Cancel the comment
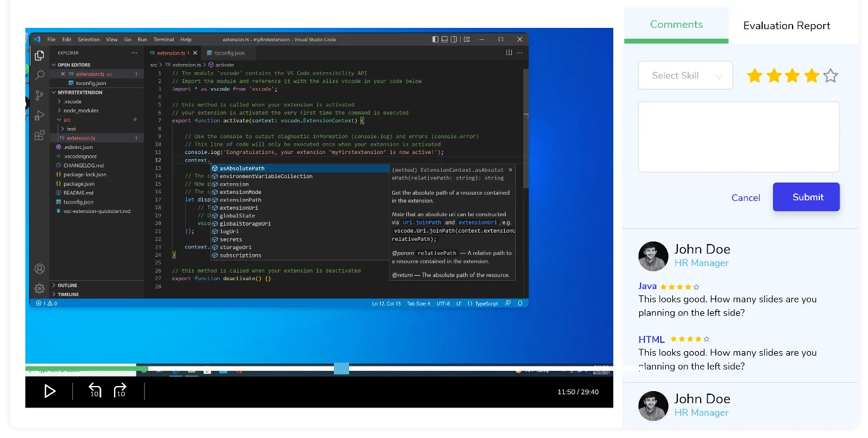The width and height of the screenshot is (868, 438). point(746,198)
